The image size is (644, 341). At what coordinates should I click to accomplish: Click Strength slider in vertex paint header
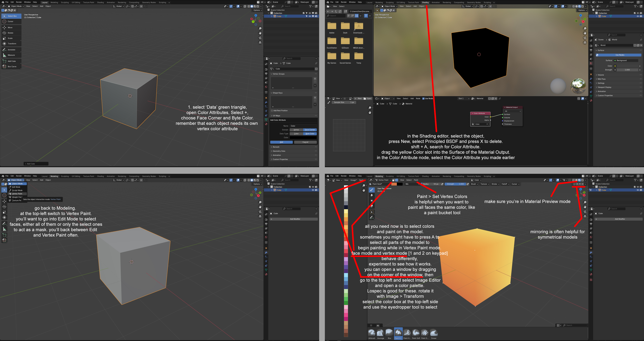tap(456, 184)
